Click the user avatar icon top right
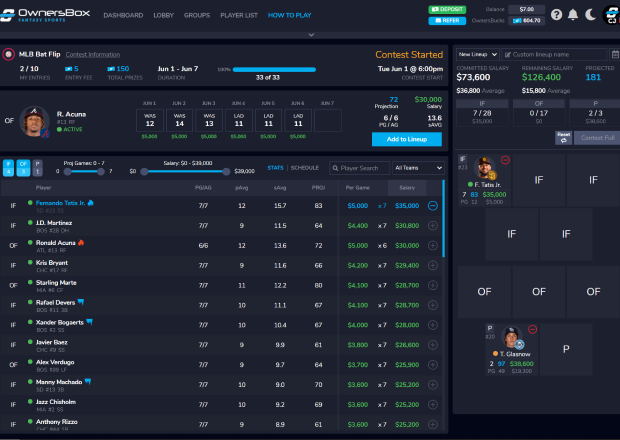Image resolution: width=620 pixels, height=440 pixels. [x=611, y=15]
